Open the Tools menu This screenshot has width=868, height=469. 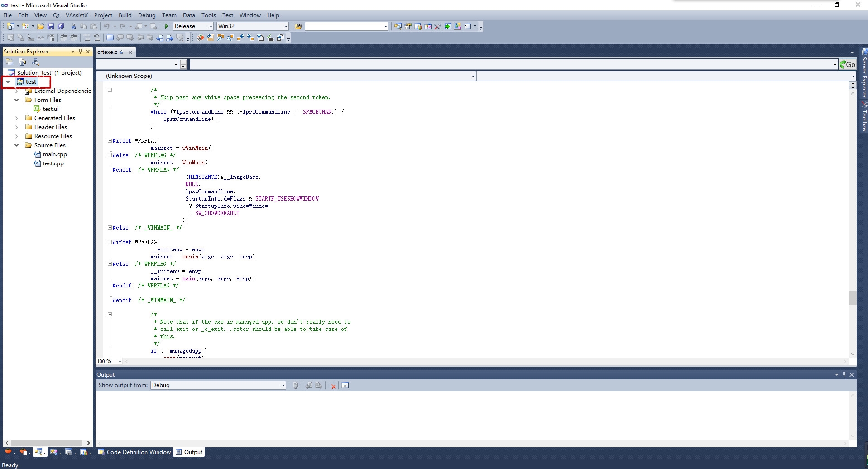[208, 15]
